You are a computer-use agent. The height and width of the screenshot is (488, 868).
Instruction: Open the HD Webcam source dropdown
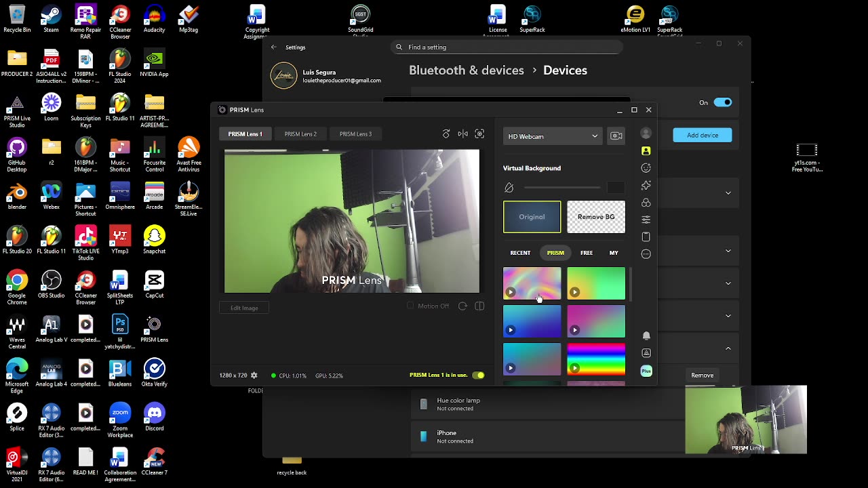click(553, 136)
